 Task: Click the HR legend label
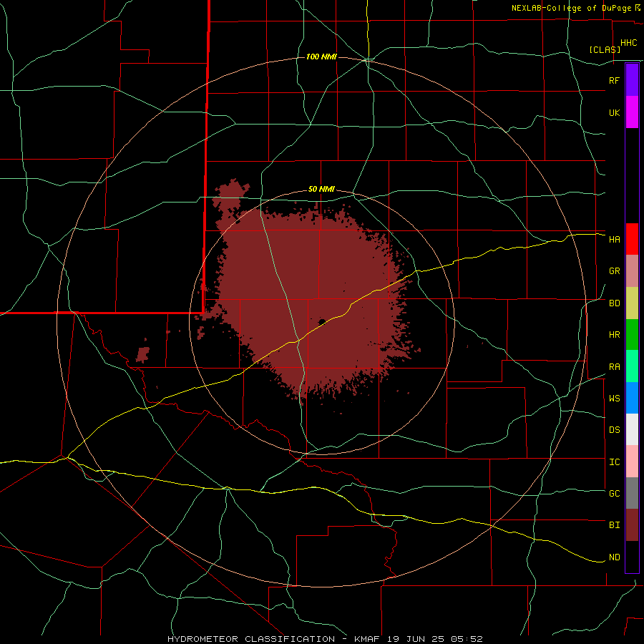click(614, 335)
